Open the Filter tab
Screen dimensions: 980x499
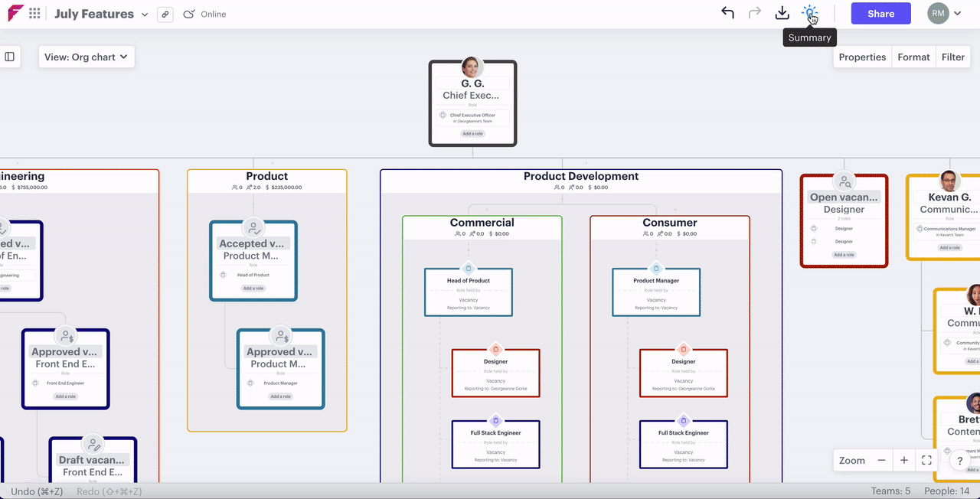[953, 57]
